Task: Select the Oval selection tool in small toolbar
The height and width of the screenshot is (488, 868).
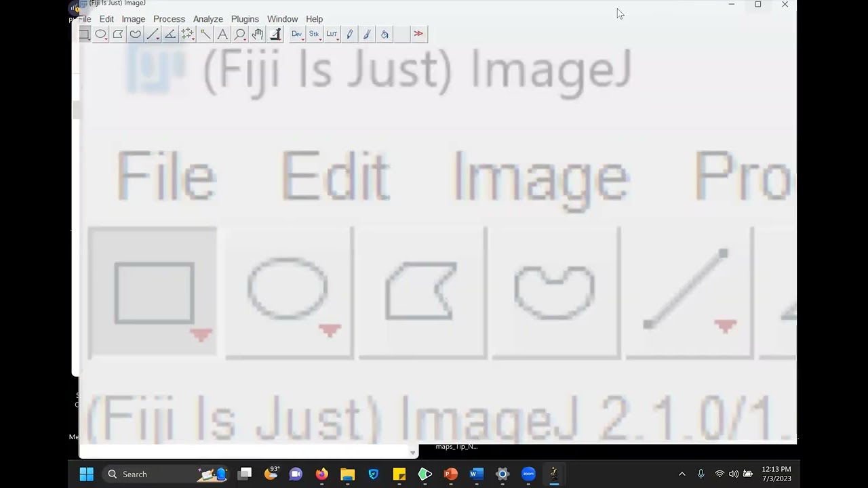Action: click(101, 34)
